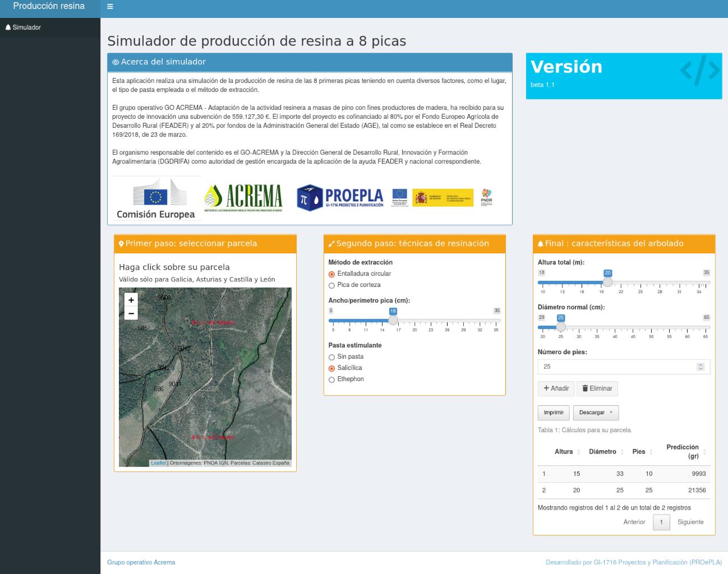Click the Mostrando registros info text
This screenshot has width=728, height=574.
[x=614, y=508]
